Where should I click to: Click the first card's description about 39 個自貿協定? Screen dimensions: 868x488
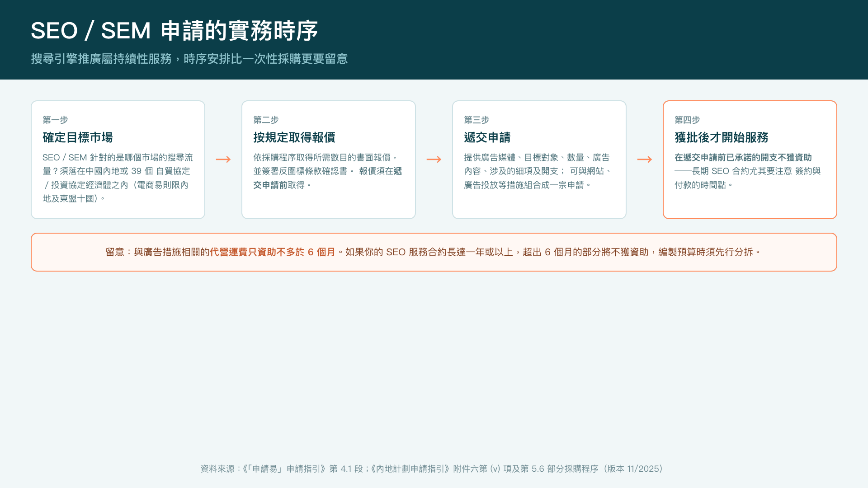[x=118, y=178]
